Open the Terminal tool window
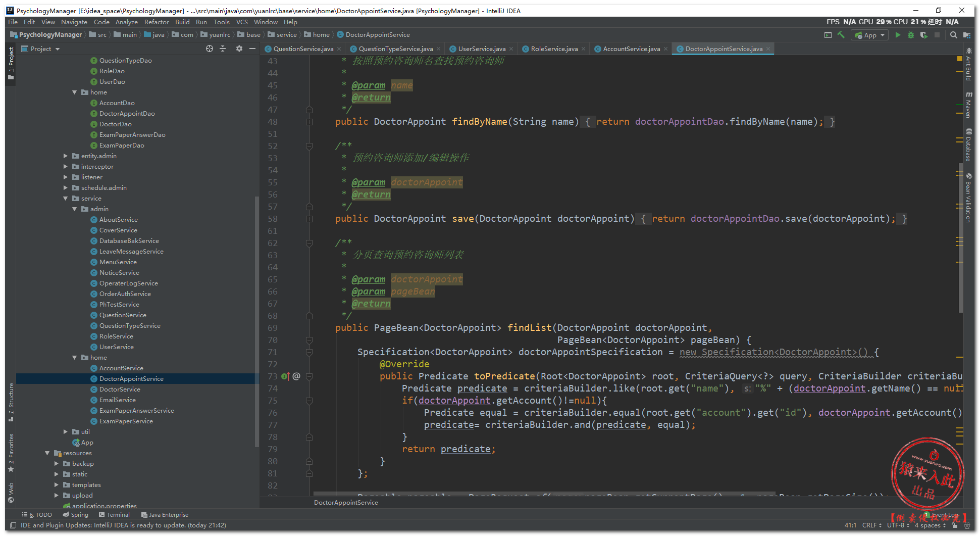This screenshot has height=536, width=980. coord(115,515)
